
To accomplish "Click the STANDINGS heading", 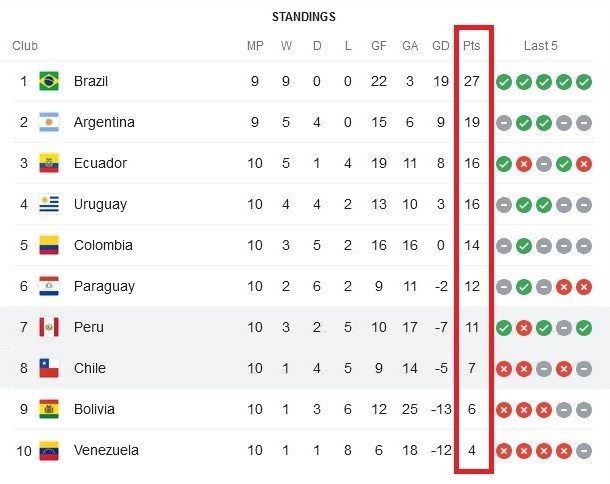I will click(304, 17).
